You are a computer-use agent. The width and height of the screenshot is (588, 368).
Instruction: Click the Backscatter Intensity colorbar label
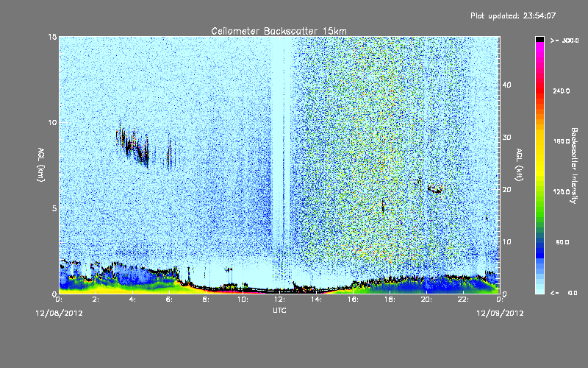tap(574, 166)
